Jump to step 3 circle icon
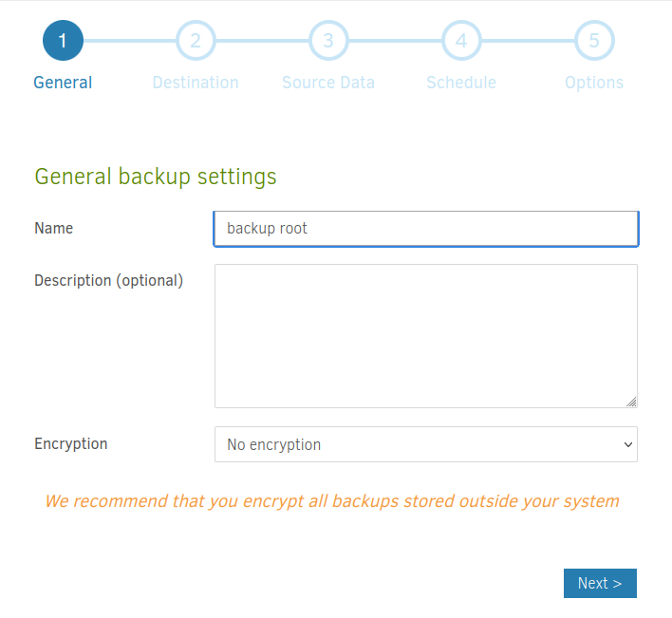The width and height of the screenshot is (672, 618). (328, 41)
